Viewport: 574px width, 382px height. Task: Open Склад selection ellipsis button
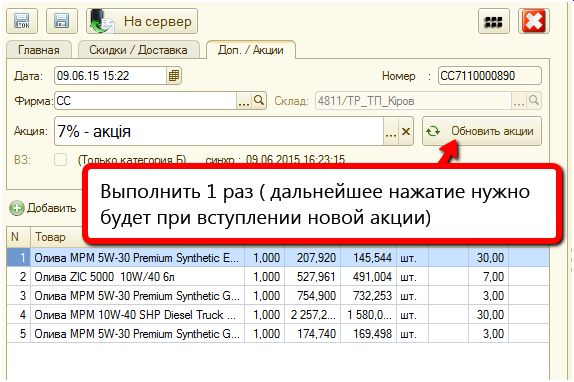(519, 101)
